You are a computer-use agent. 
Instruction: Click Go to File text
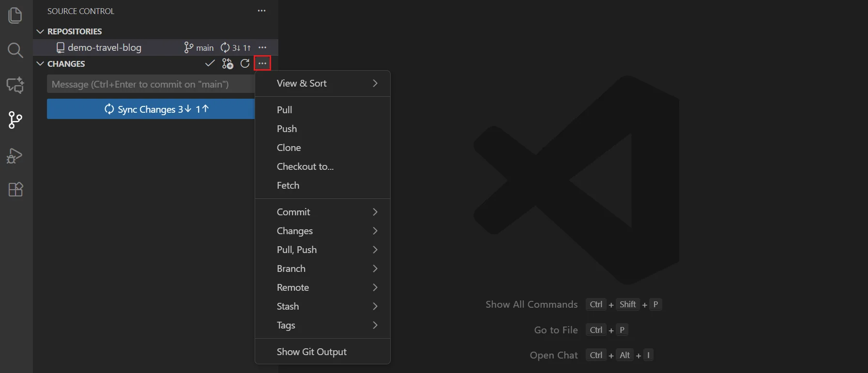[556, 330]
